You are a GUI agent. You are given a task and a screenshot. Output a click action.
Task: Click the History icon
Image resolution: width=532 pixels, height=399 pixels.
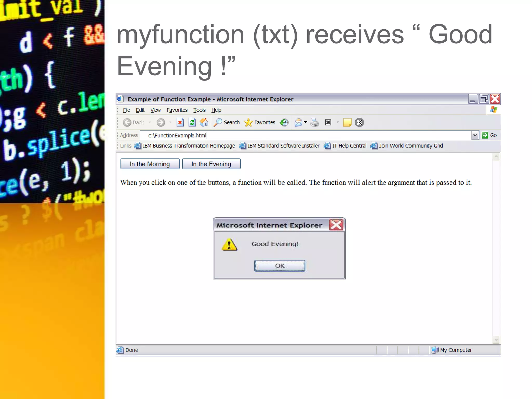coord(284,122)
